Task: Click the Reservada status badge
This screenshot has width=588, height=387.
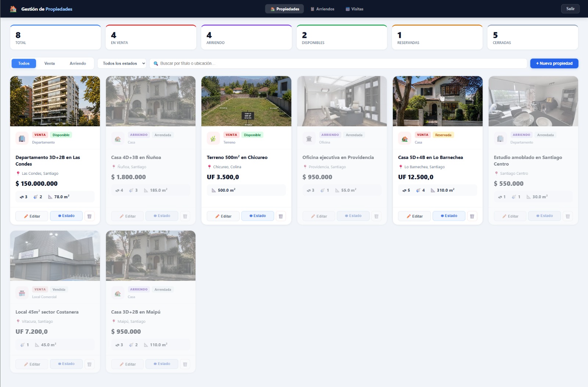Action: 443,135
